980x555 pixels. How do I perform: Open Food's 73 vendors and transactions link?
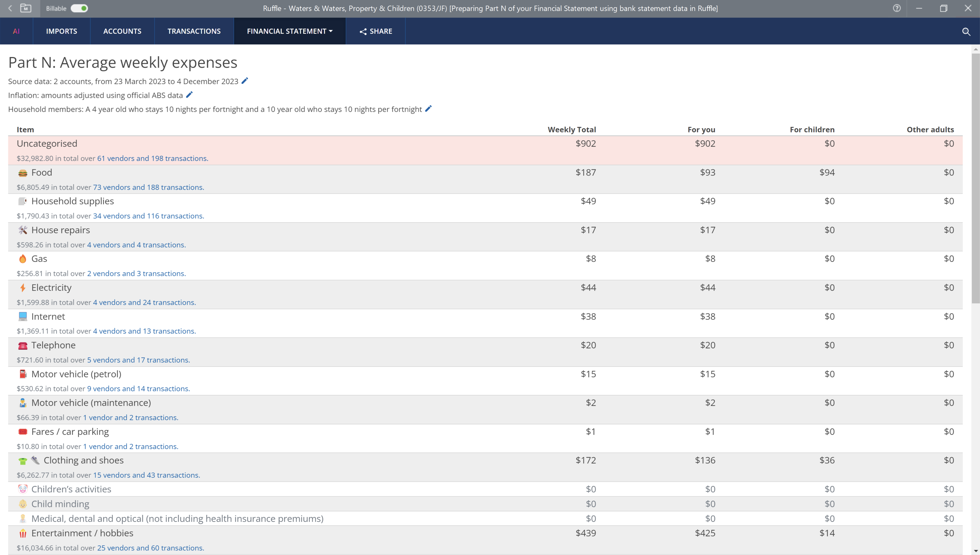click(x=149, y=187)
